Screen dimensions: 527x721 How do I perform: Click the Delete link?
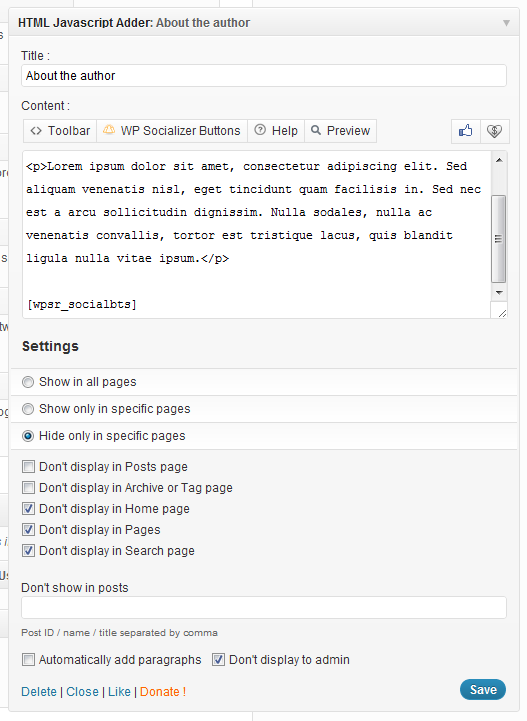click(39, 692)
